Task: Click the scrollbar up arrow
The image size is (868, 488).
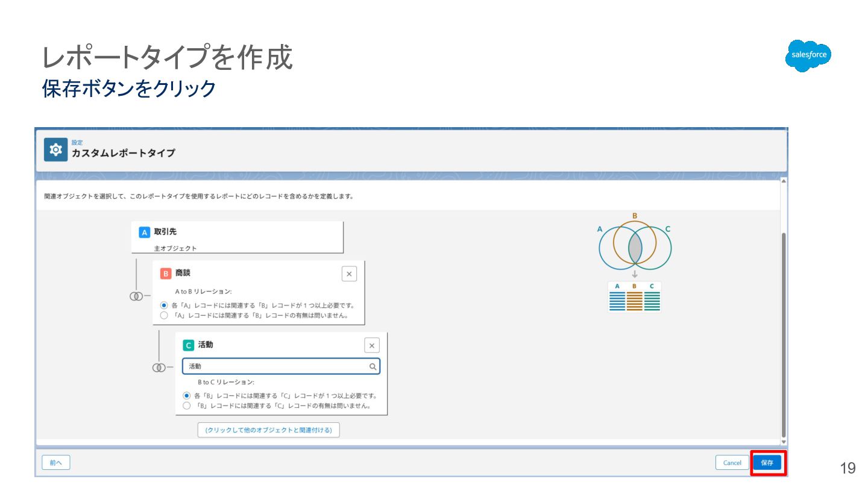Action: (784, 181)
